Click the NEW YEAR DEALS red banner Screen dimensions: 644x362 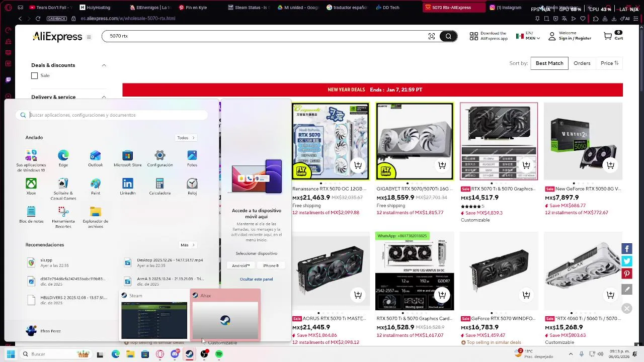point(372,90)
